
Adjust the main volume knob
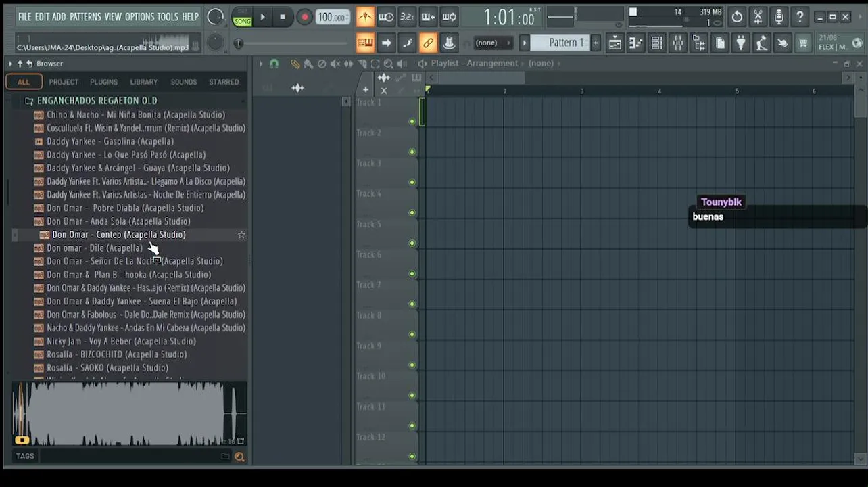216,17
